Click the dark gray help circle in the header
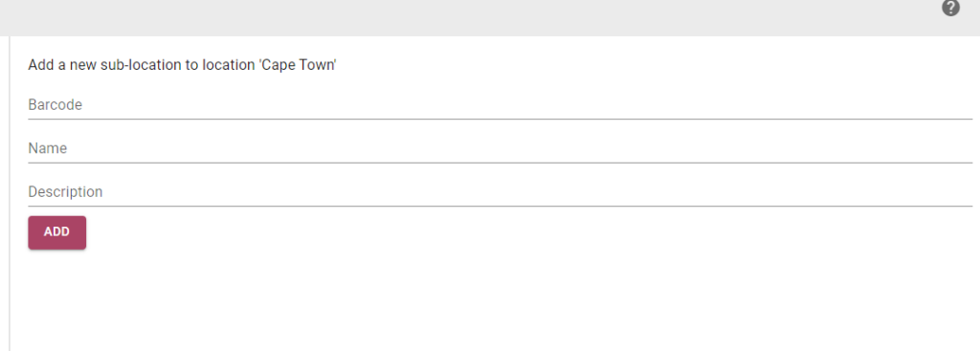Image resolution: width=980 pixels, height=351 pixels. pos(950,8)
